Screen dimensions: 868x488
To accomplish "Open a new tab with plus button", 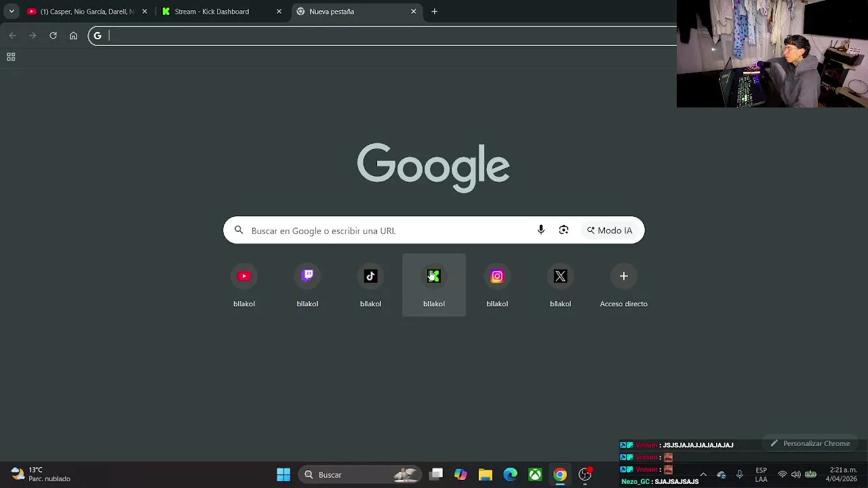I will point(435,12).
